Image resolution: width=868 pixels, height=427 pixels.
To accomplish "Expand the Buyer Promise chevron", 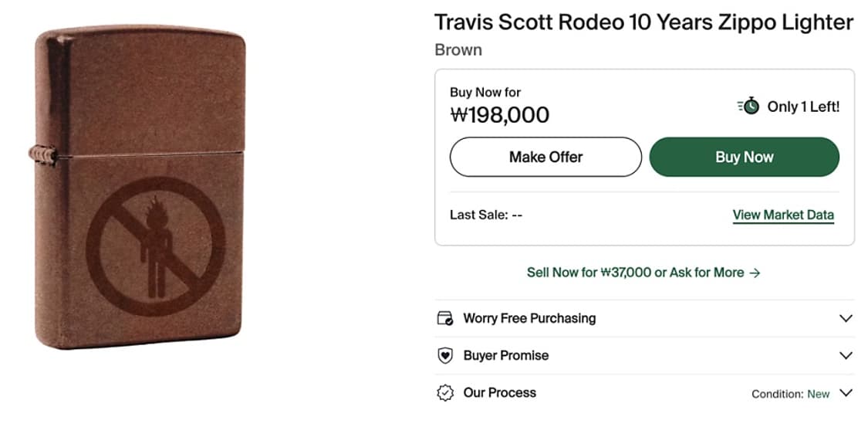I will [846, 356].
